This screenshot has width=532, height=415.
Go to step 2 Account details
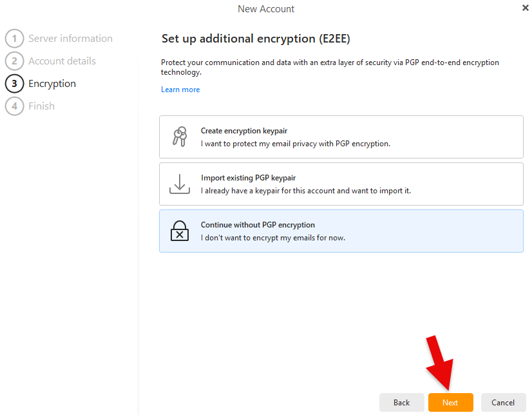click(x=50, y=61)
